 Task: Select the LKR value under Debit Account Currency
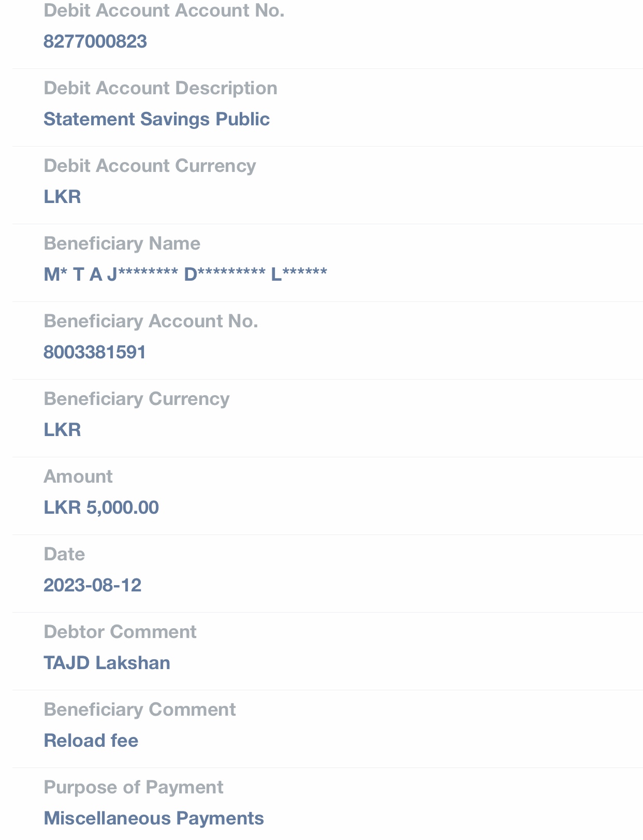(x=62, y=197)
